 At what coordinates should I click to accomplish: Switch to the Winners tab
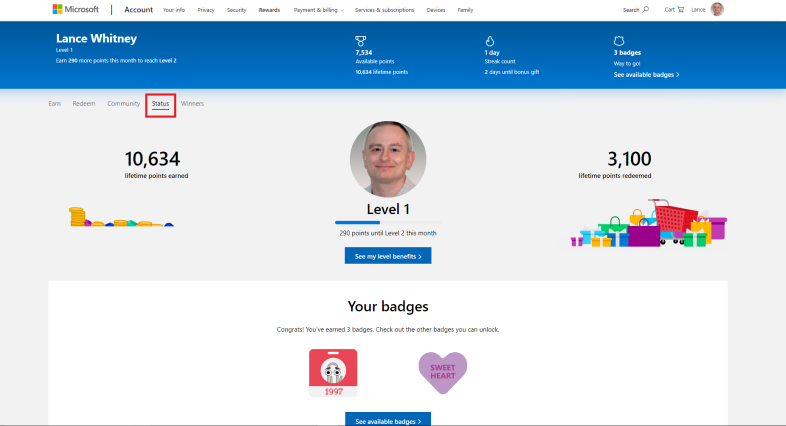coord(192,104)
